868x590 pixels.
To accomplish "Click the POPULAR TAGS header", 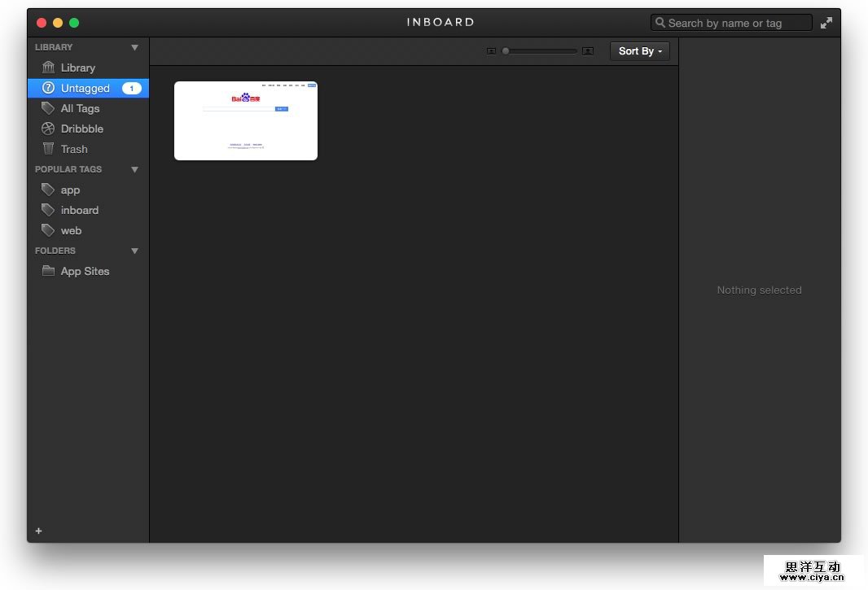I will (68, 169).
